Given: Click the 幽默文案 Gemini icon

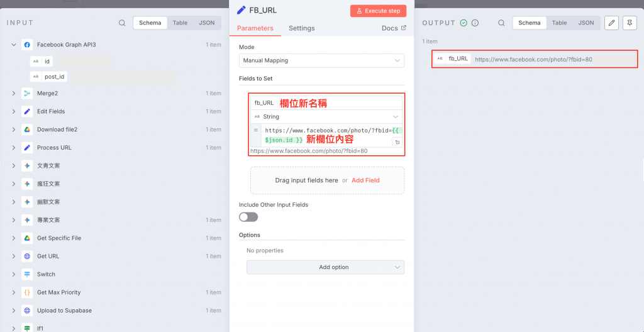Looking at the screenshot, I should pos(27,202).
